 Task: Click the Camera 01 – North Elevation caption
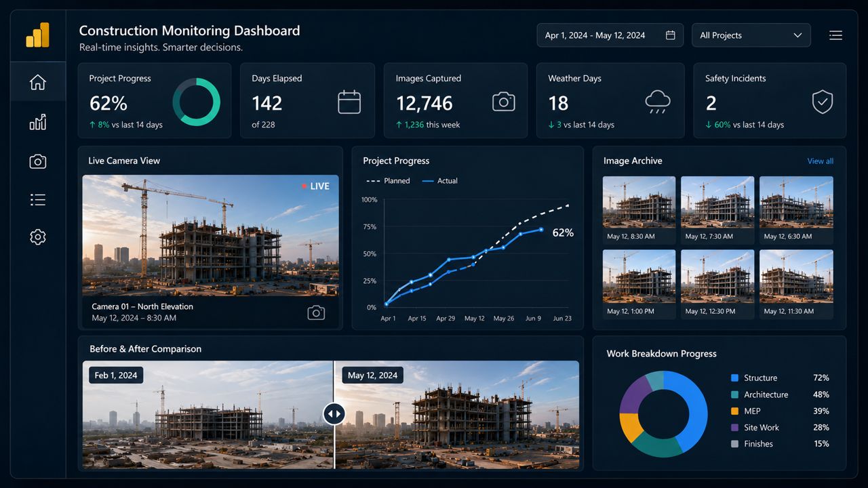point(142,306)
